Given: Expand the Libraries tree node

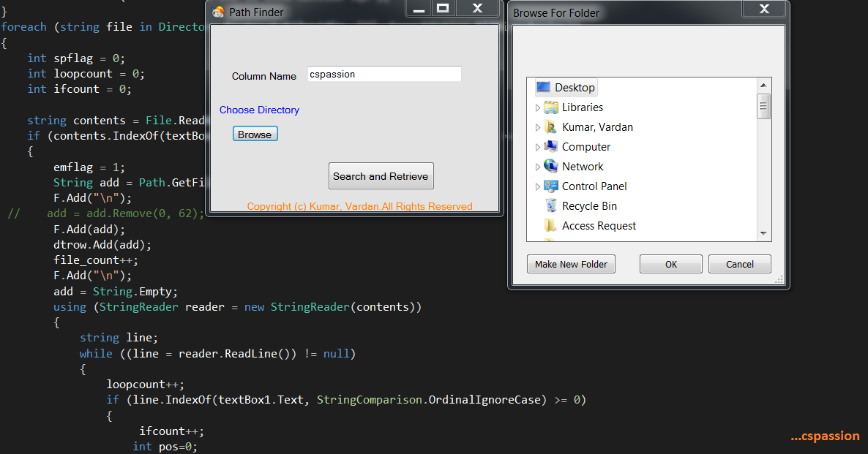Looking at the screenshot, I should click(537, 107).
